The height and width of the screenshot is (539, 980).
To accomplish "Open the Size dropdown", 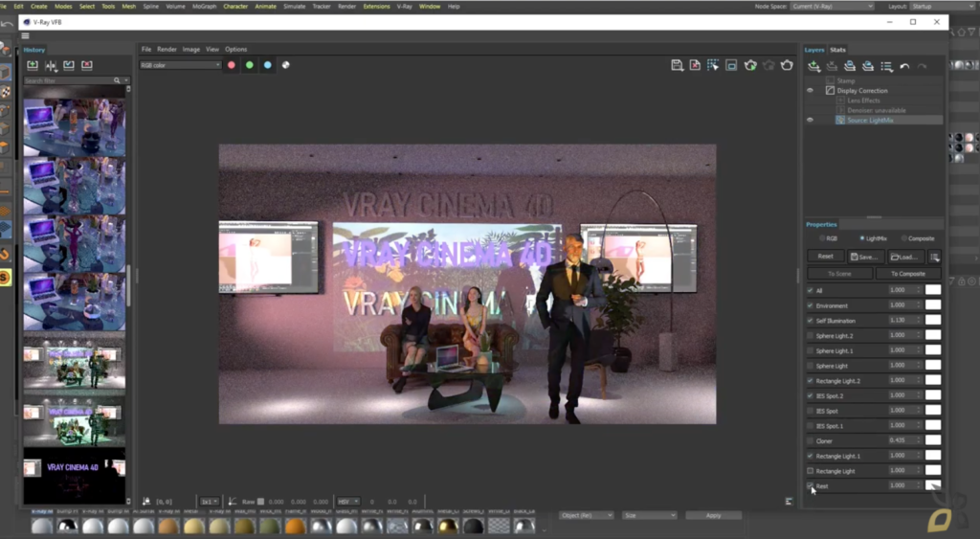I will (x=650, y=515).
